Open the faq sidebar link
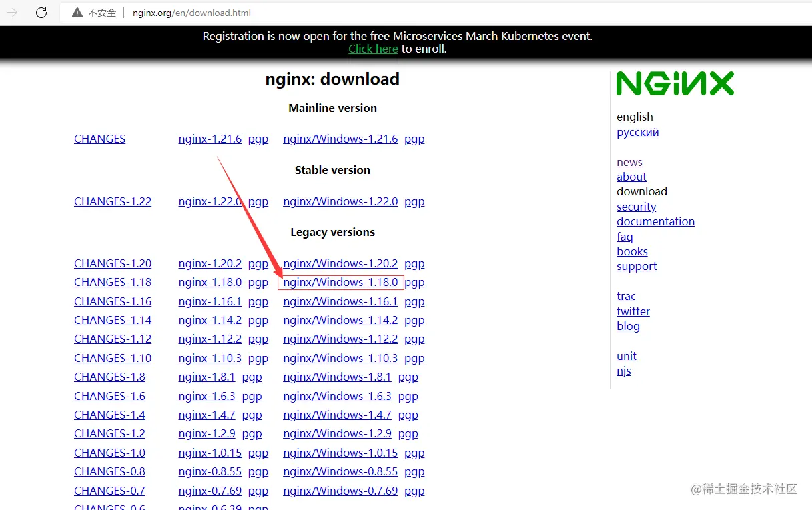Viewport: 812px width, 510px height. (625, 237)
